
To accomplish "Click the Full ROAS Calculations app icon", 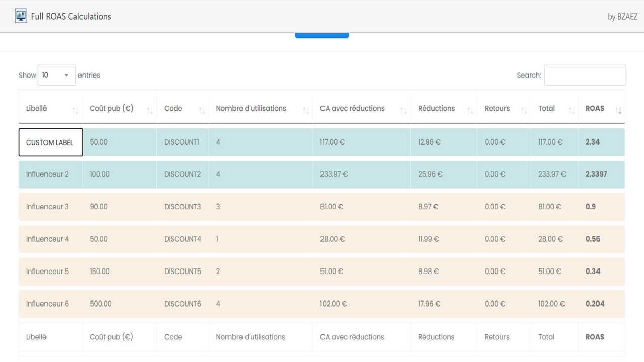I will coord(21,16).
